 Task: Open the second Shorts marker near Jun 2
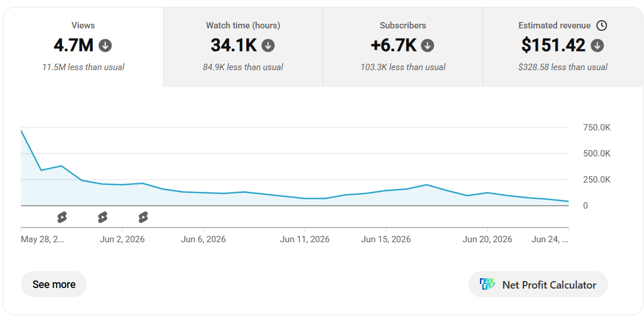click(103, 217)
